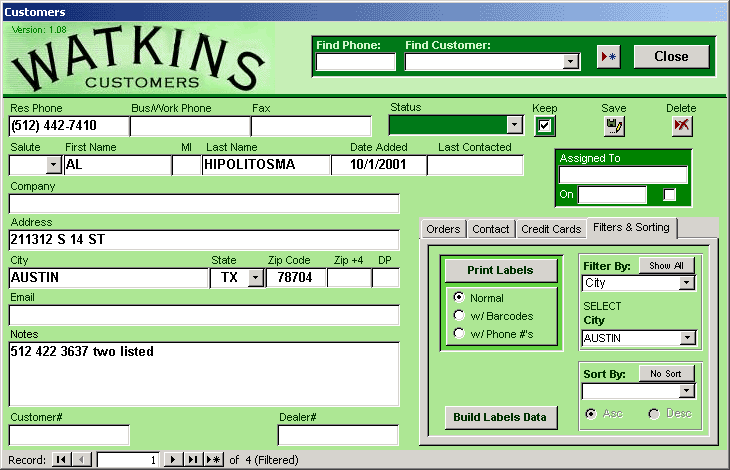The width and height of the screenshot is (730, 470).
Task: Click the Notes text area
Action: click(204, 375)
